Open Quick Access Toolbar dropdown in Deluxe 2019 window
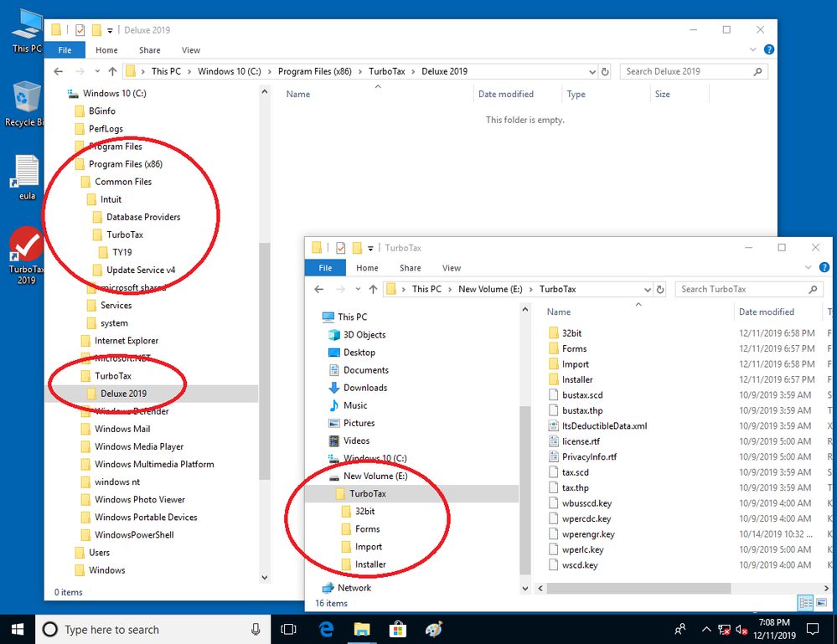 110,30
